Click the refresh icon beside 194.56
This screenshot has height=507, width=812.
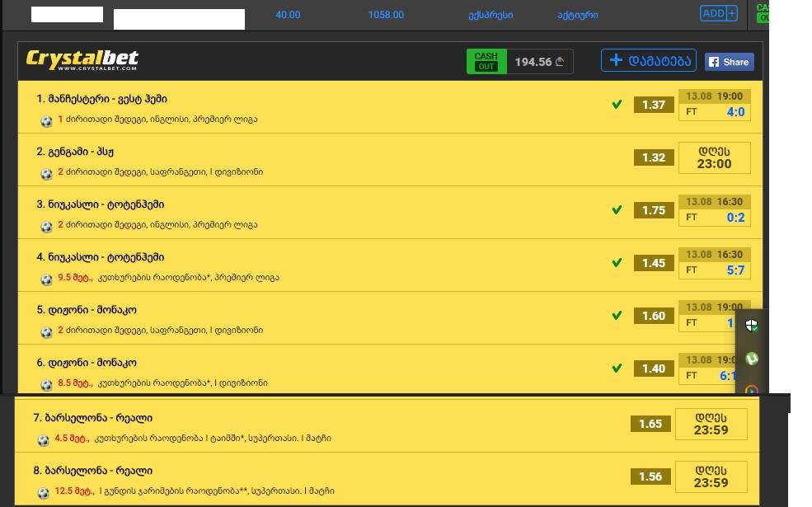560,62
